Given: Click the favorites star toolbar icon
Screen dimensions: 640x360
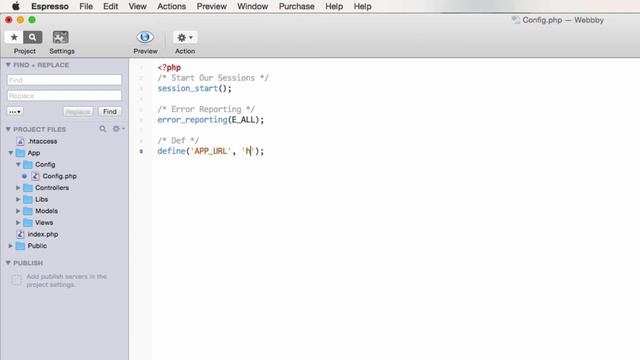Looking at the screenshot, I should (x=14, y=37).
